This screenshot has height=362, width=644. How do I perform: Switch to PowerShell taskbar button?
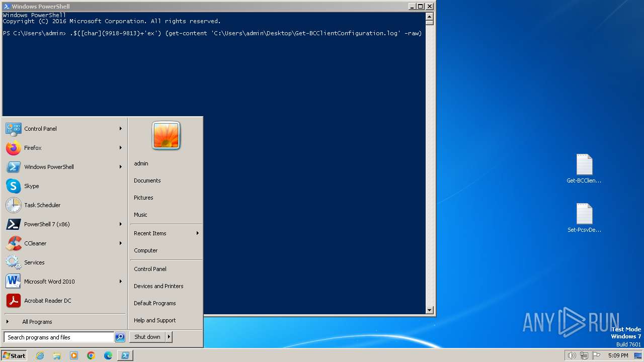[125, 355]
